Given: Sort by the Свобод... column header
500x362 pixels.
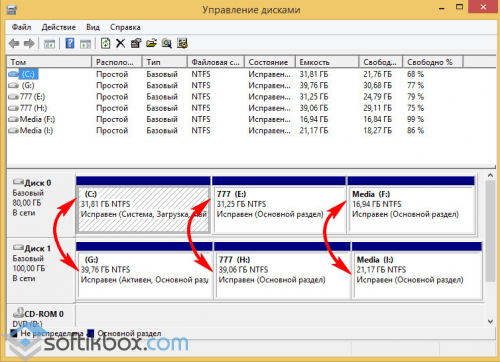Looking at the screenshot, I should [x=381, y=62].
